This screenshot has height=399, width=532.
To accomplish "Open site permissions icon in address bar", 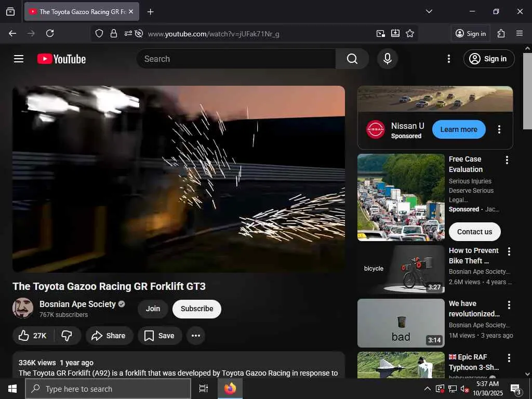I will 128,33.
